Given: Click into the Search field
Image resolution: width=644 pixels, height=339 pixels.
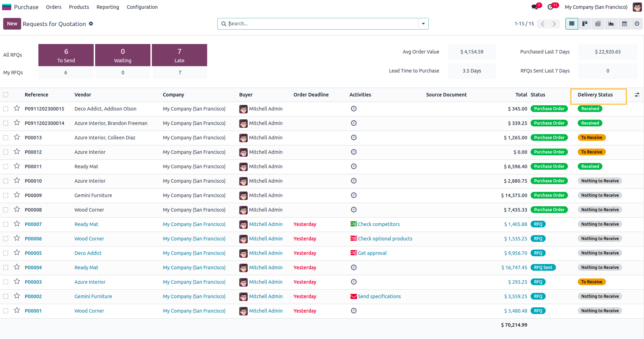Looking at the screenshot, I should click(322, 24).
